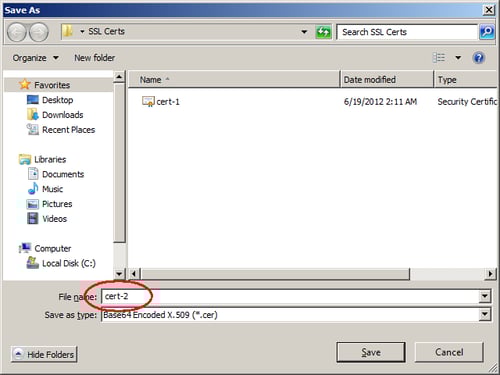Expand the File name history dropdown
The image size is (500, 375).
(485, 296)
